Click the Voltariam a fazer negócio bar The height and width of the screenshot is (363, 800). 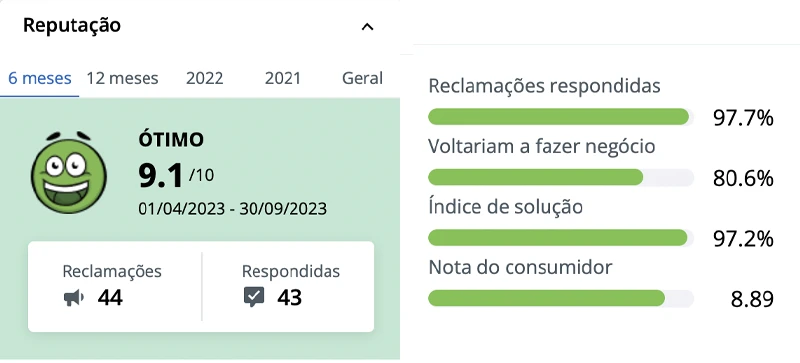(561, 177)
